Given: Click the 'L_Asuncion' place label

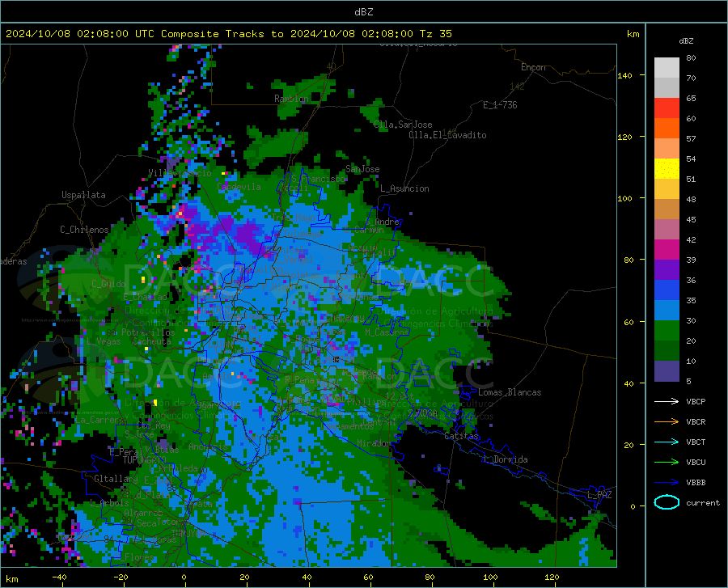Looking at the screenshot, I should [x=404, y=188].
